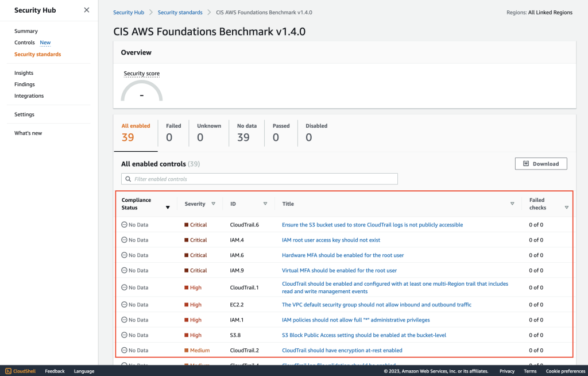This screenshot has width=588, height=376.
Task: Click the CloudTrail.6 ID cell
Action: 245,225
